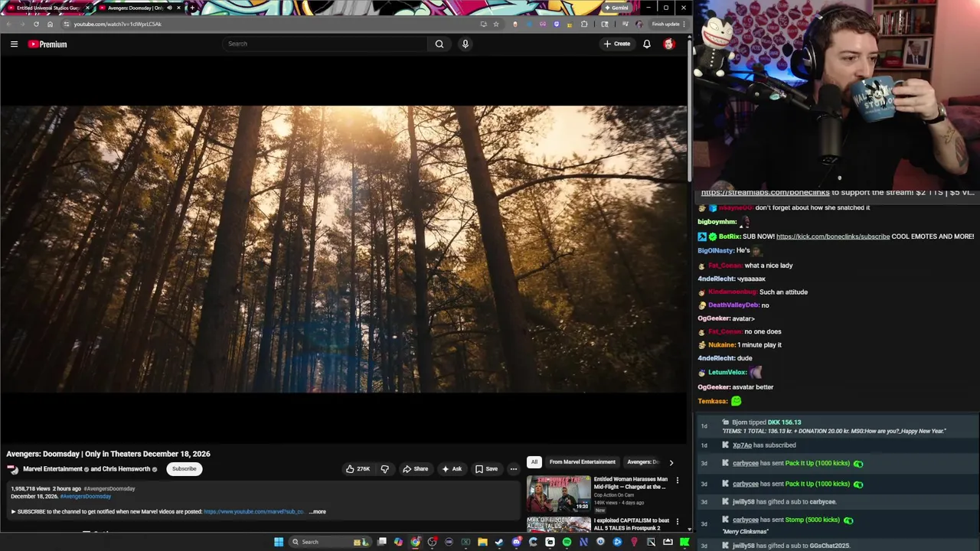Click username carbycee in Stomp event
980x551 pixels.
pos(746,520)
